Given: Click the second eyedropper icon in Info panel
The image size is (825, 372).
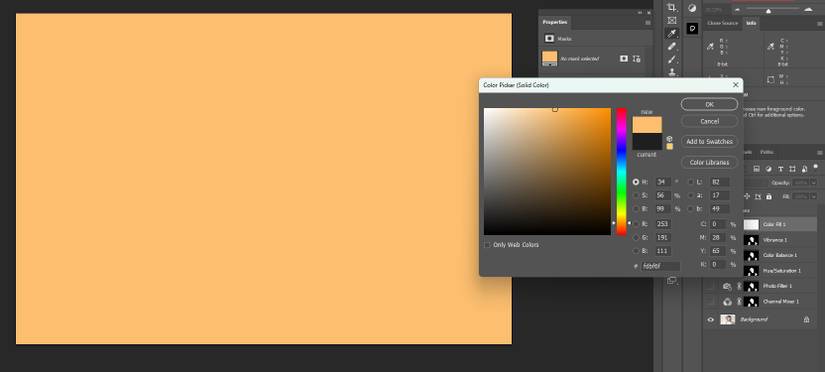Looking at the screenshot, I should 770,47.
